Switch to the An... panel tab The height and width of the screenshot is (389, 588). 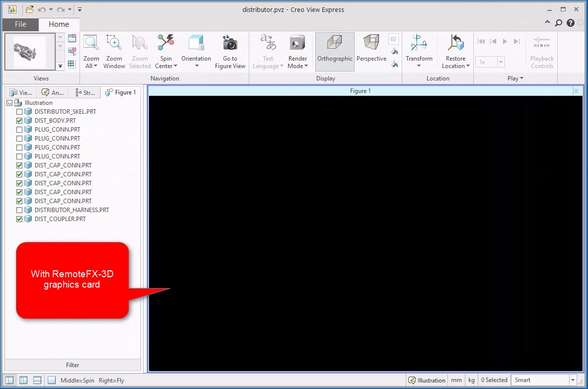coord(53,92)
